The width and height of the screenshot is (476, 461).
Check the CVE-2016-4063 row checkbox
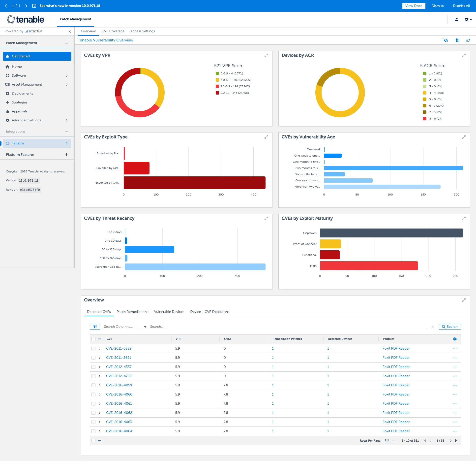pyautogui.click(x=93, y=422)
